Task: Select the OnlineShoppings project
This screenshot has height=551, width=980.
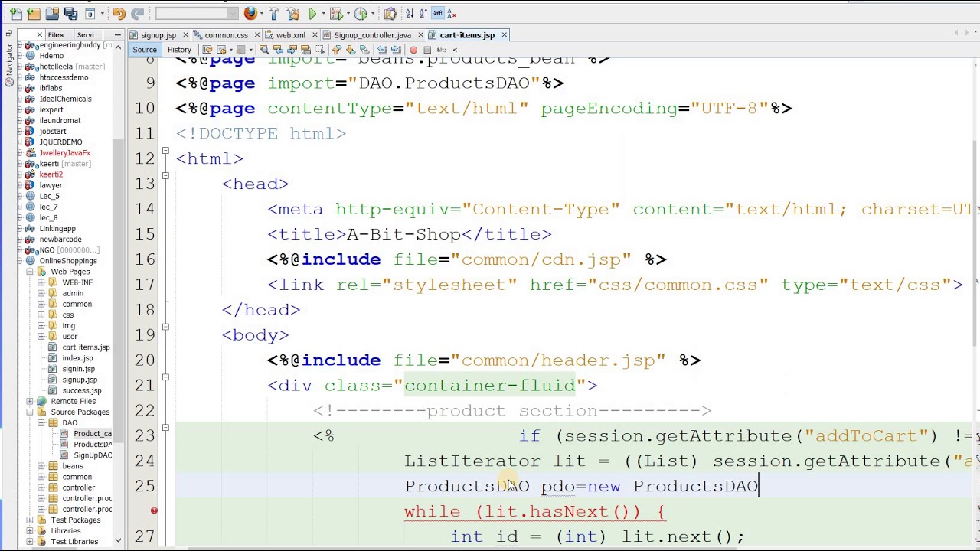Action: (68, 261)
